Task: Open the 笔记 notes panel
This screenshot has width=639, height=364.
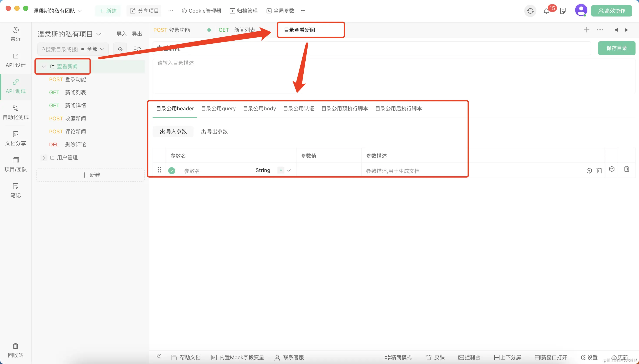Action: point(15,190)
